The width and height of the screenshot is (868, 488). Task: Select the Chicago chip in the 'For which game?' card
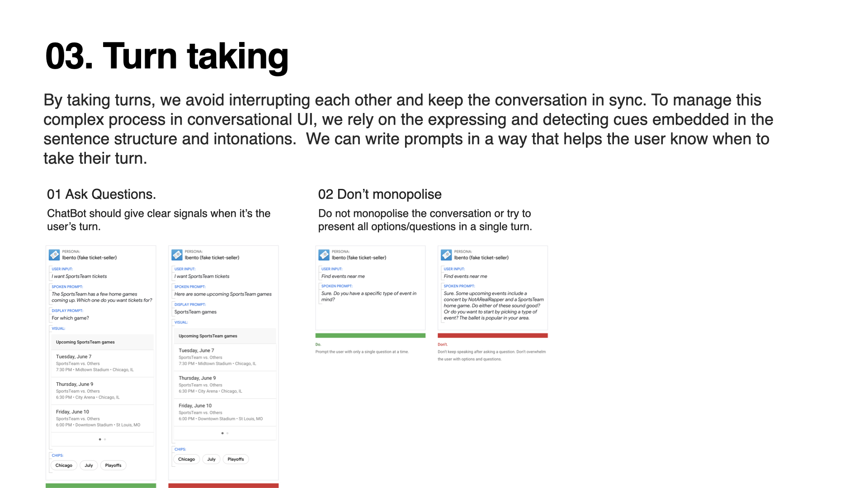pos(64,465)
